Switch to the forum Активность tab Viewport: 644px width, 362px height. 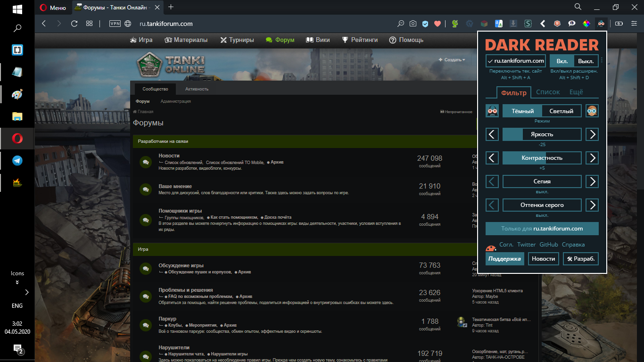coord(197,89)
